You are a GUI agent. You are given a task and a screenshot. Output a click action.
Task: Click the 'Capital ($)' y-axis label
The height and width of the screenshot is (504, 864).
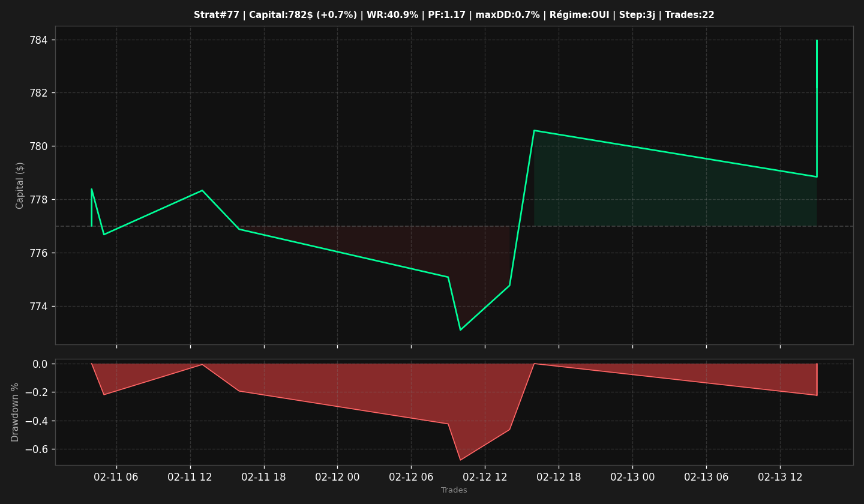[20, 185]
